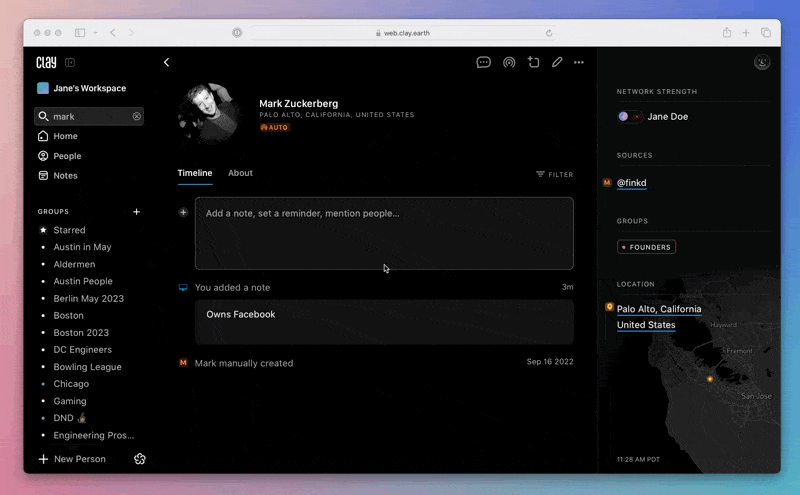Click the Safari sidebar toggle icon

[80, 33]
